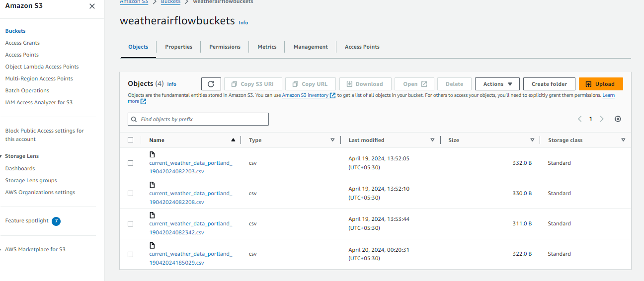Click the Open button

414,84
